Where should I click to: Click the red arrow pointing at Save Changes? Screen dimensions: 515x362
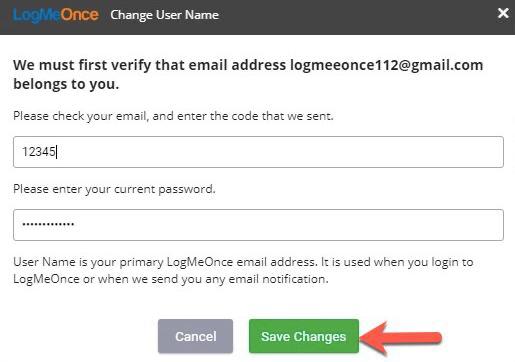[401, 337]
